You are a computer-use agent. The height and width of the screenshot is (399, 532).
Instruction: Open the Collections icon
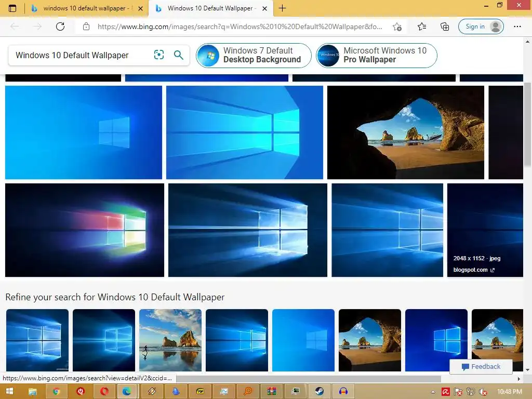pyautogui.click(x=445, y=26)
